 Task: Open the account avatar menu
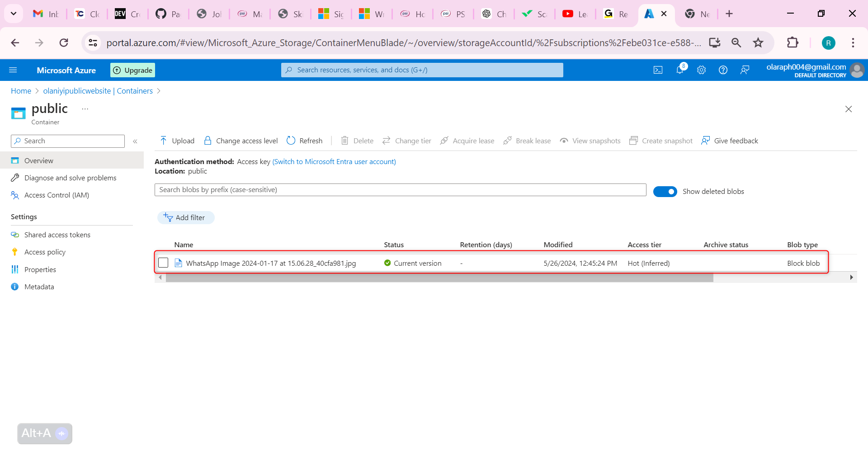857,70
